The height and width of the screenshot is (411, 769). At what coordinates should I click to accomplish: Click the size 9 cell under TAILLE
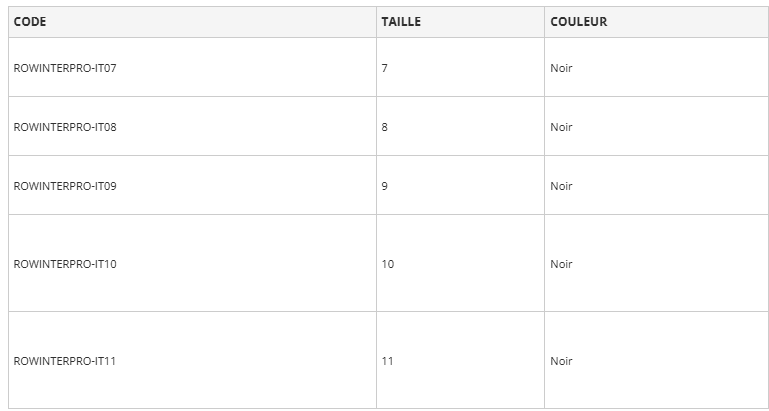pos(385,186)
